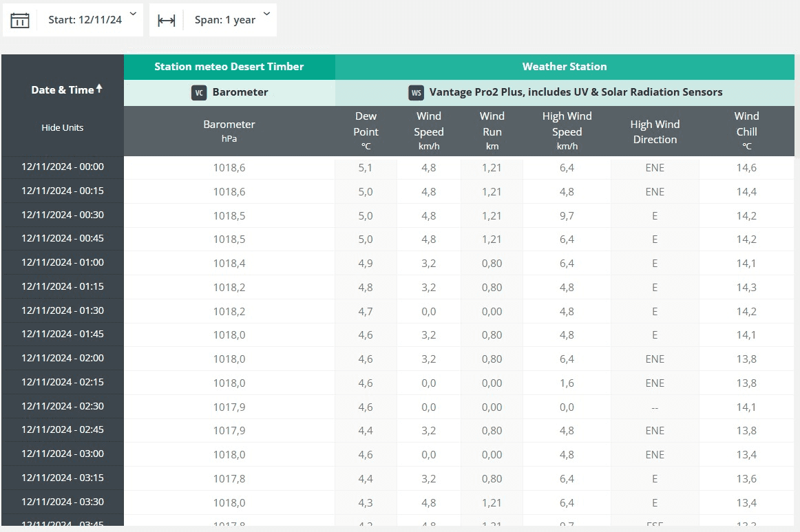This screenshot has height=532, width=800.
Task: Select the 12/11/2024 - 03:15 row label
Action: 62,478
